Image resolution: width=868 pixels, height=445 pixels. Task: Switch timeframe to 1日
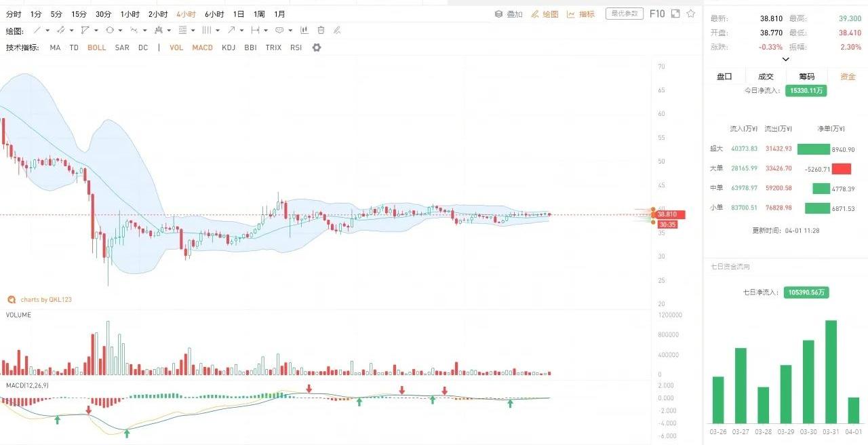239,14
